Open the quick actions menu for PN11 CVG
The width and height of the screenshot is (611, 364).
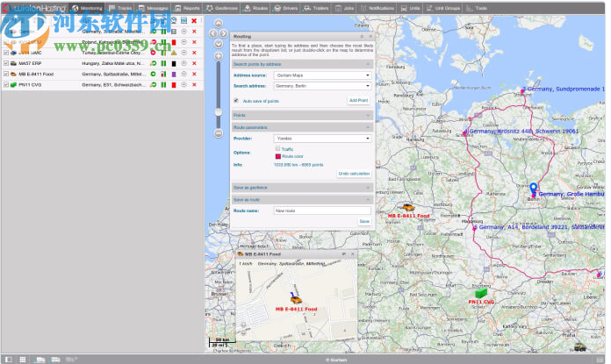(184, 84)
